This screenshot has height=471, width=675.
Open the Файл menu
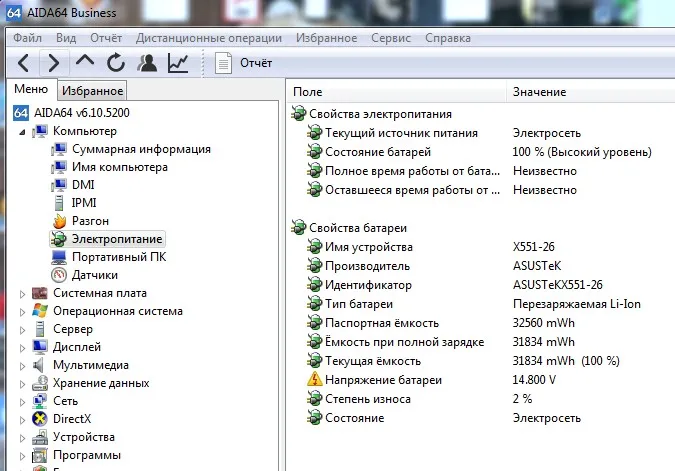click(28, 38)
